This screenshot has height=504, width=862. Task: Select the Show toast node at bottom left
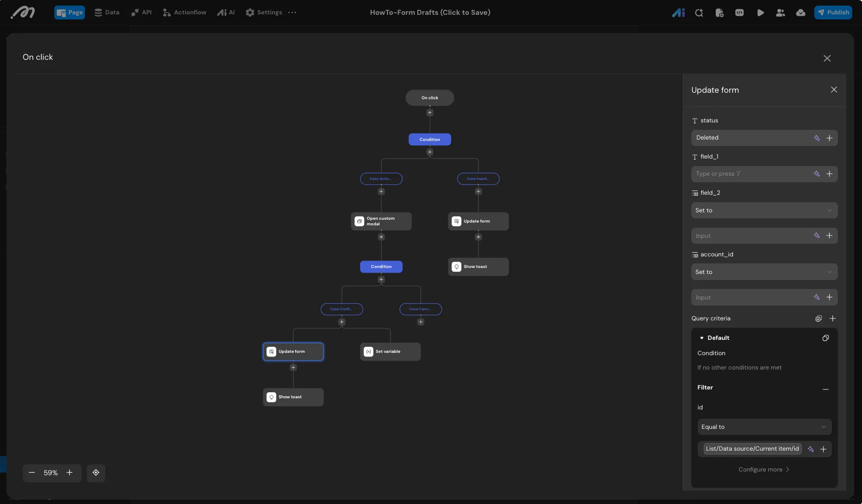tap(293, 397)
